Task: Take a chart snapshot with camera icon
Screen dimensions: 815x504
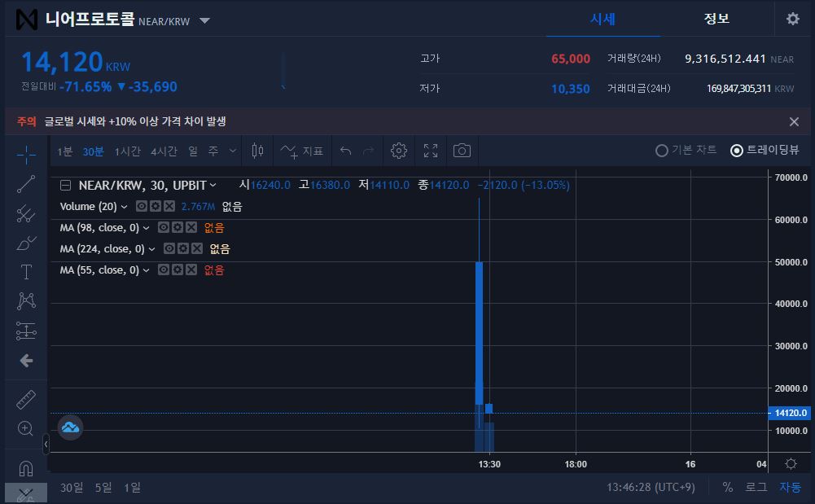Action: (462, 151)
